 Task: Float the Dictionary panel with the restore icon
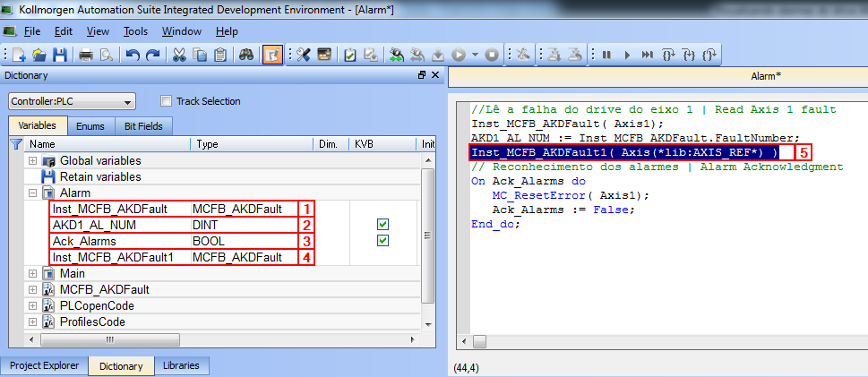click(x=422, y=74)
